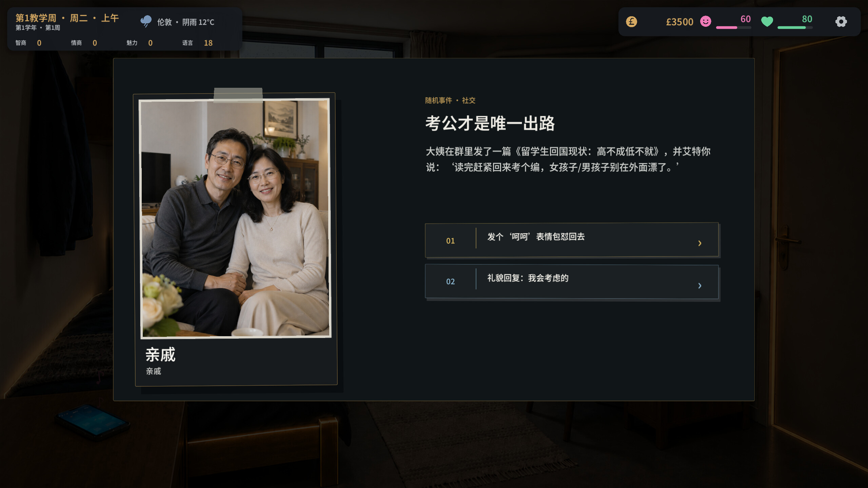Open settings with the gear icon

[841, 22]
